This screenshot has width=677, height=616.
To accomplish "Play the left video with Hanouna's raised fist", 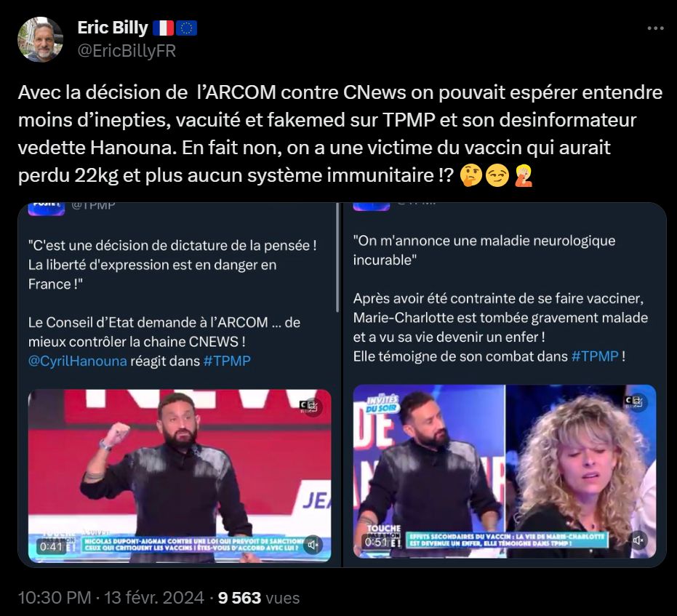I will pyautogui.click(x=180, y=476).
